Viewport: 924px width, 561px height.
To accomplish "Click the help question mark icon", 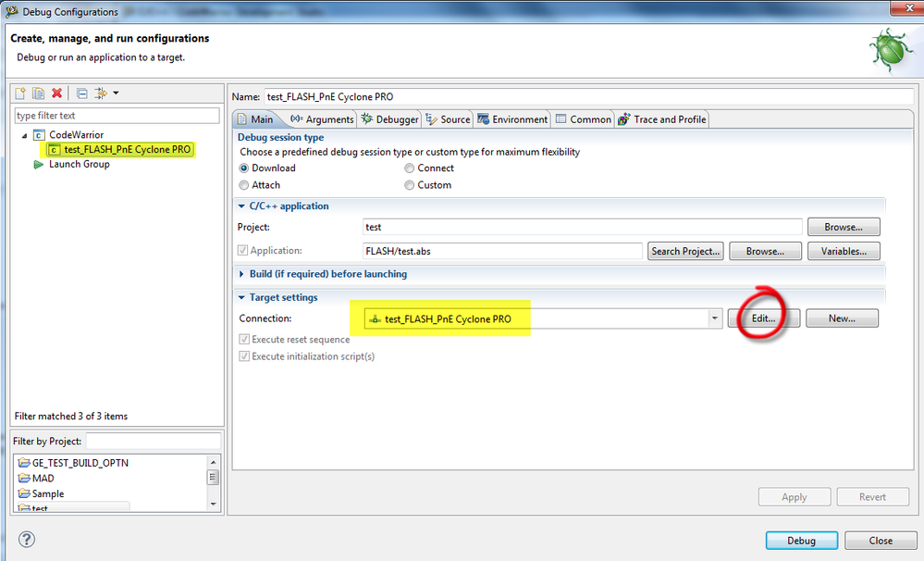I will pos(27,539).
